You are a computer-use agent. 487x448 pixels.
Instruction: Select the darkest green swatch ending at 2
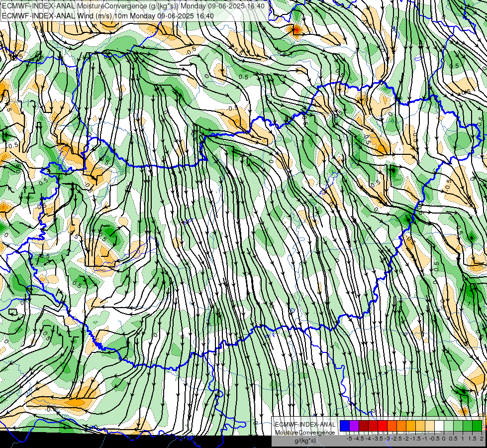(x=477, y=426)
